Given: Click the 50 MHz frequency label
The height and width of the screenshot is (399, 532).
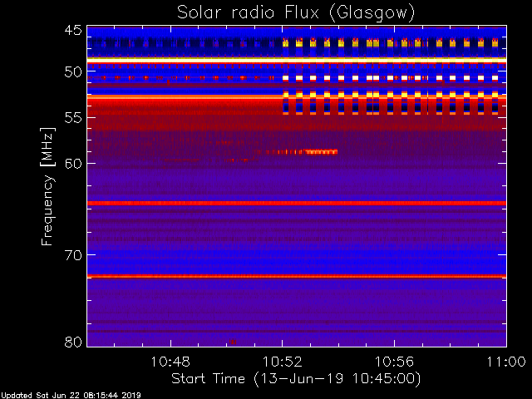Looking at the screenshot, I should [73, 72].
